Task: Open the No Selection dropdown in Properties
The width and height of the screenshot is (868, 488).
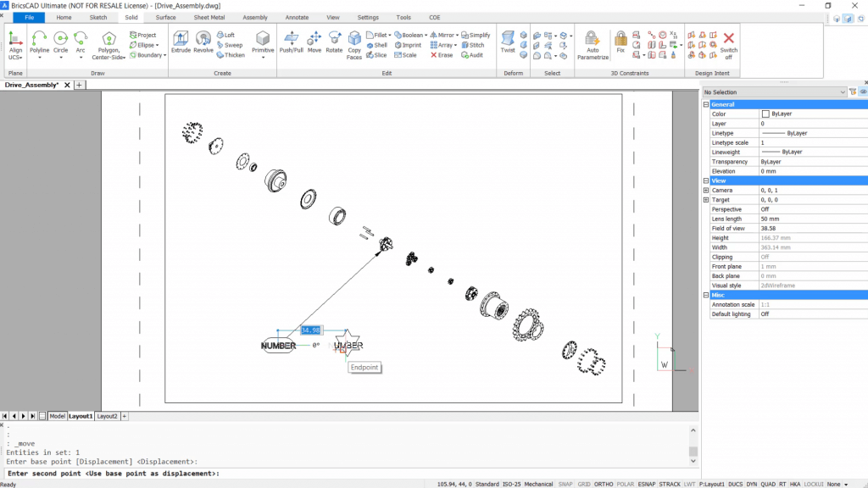Action: 774,91
